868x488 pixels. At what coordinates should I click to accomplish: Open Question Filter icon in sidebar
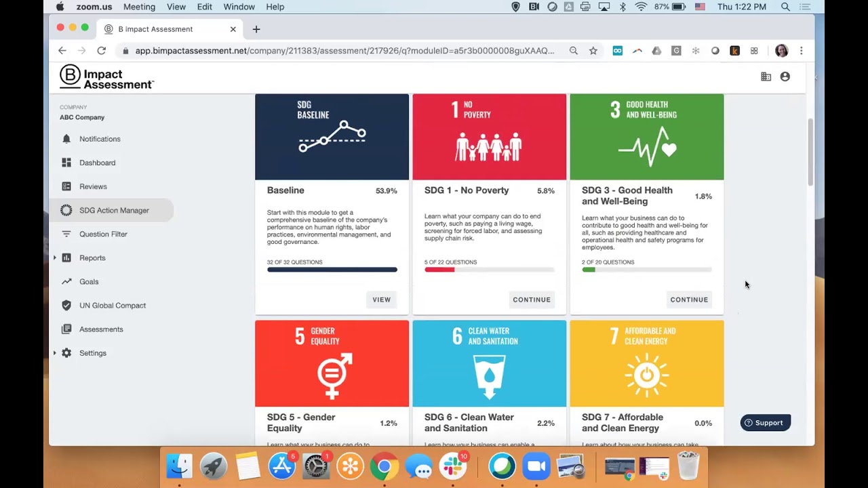[66, 234]
